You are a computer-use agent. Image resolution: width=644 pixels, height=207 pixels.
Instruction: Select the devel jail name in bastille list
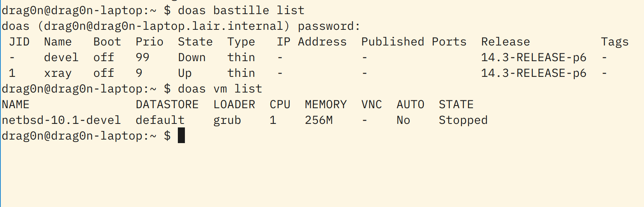click(61, 58)
